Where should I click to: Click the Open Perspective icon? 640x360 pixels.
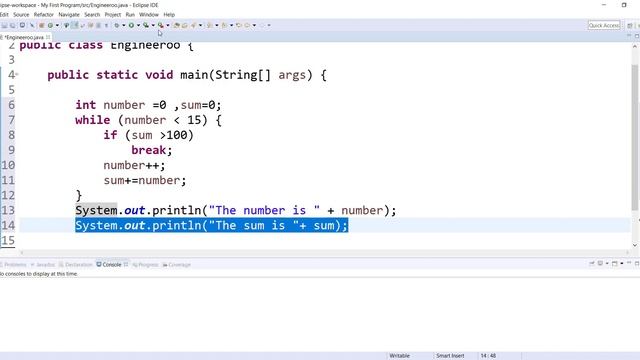click(x=630, y=25)
